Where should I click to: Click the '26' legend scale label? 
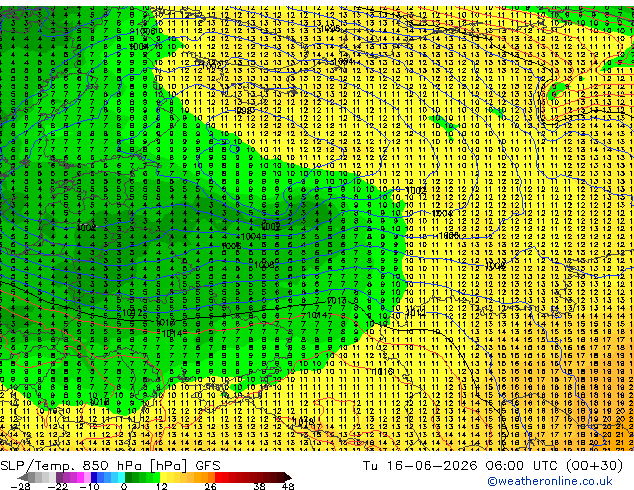210,486
